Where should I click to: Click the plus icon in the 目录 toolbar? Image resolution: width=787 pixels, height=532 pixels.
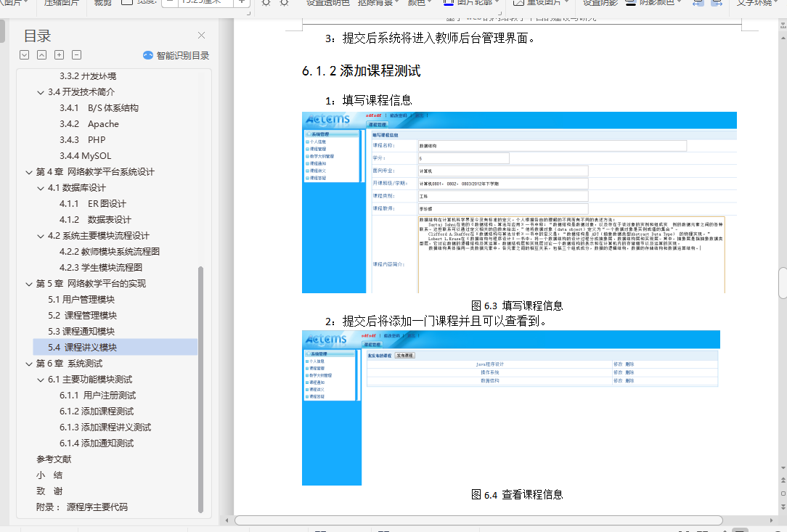(60, 55)
